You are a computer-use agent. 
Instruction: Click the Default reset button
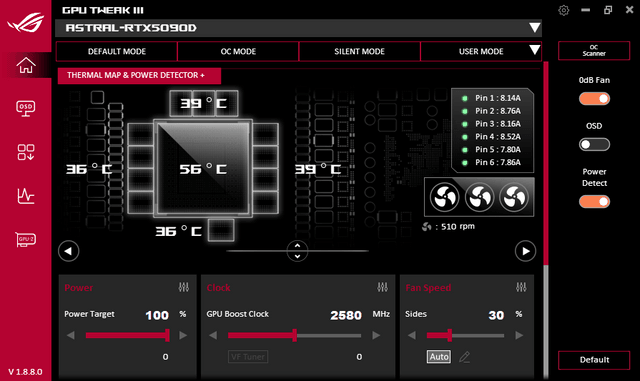pyautogui.click(x=594, y=360)
